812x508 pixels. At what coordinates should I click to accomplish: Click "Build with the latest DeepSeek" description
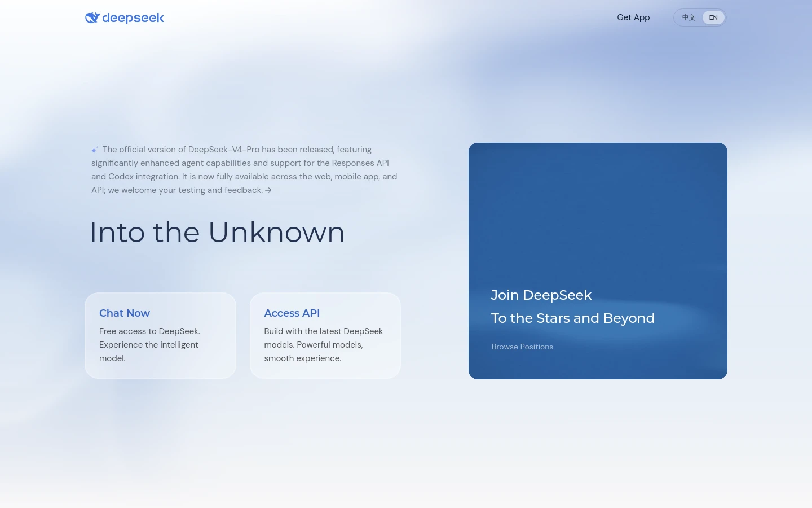pyautogui.click(x=324, y=331)
